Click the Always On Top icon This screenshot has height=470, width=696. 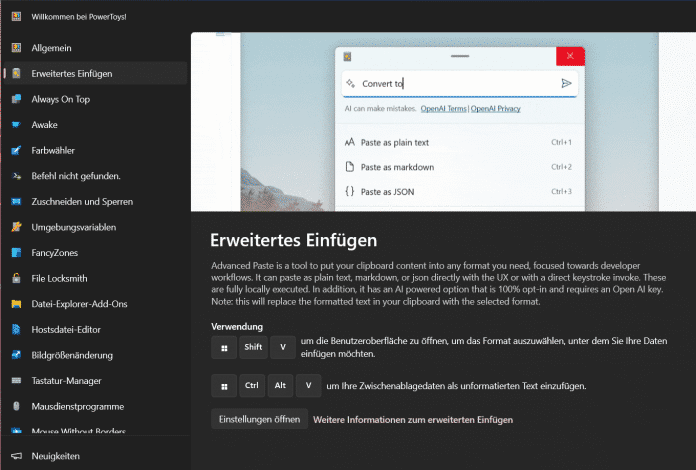(16, 99)
